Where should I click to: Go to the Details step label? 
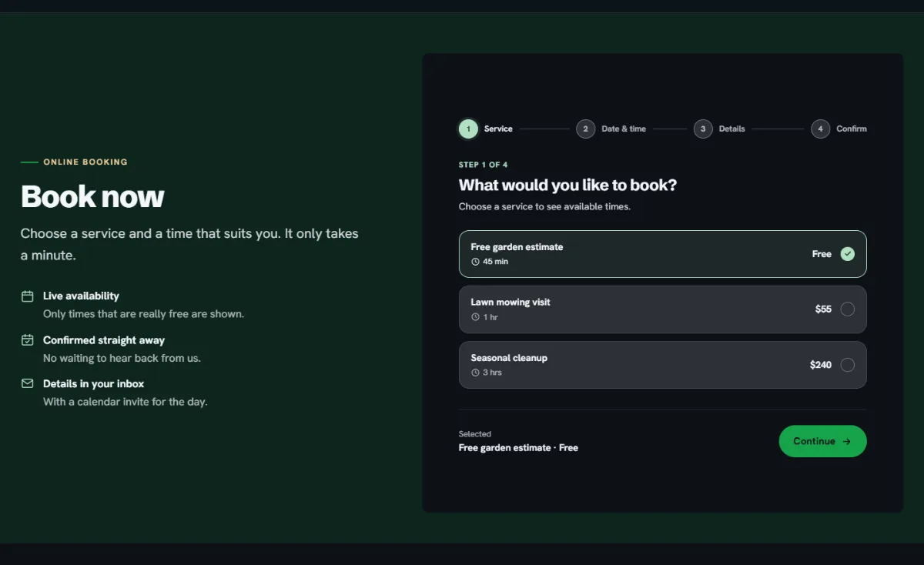[x=732, y=129]
